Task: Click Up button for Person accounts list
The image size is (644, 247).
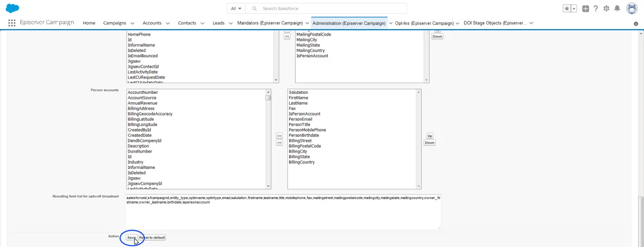Action: tap(429, 135)
